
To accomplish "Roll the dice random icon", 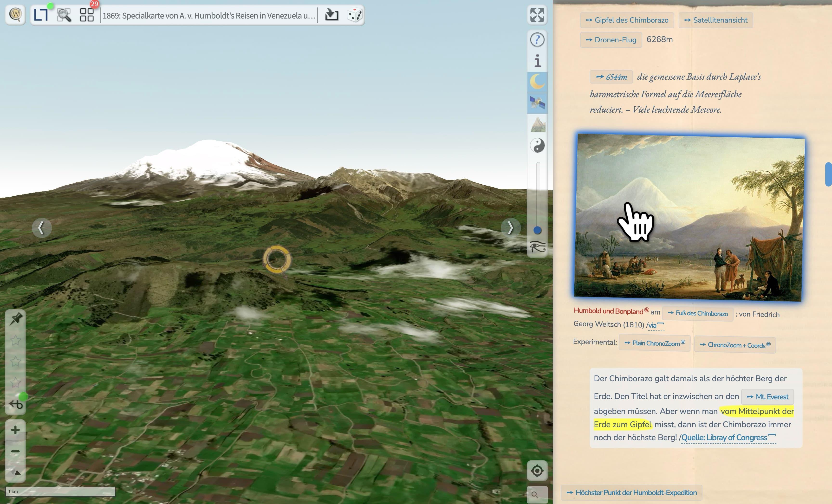I will click(x=355, y=15).
